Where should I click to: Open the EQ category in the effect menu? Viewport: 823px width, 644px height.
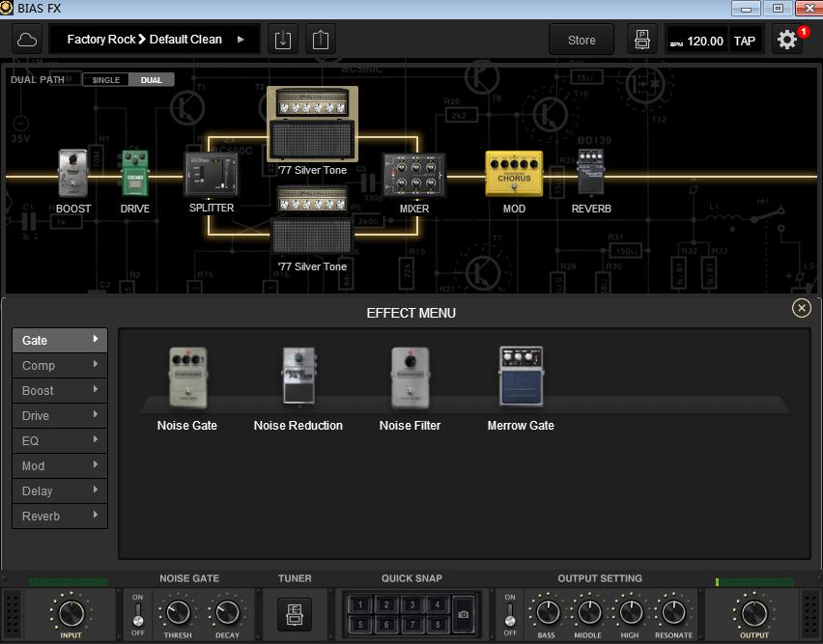59,440
